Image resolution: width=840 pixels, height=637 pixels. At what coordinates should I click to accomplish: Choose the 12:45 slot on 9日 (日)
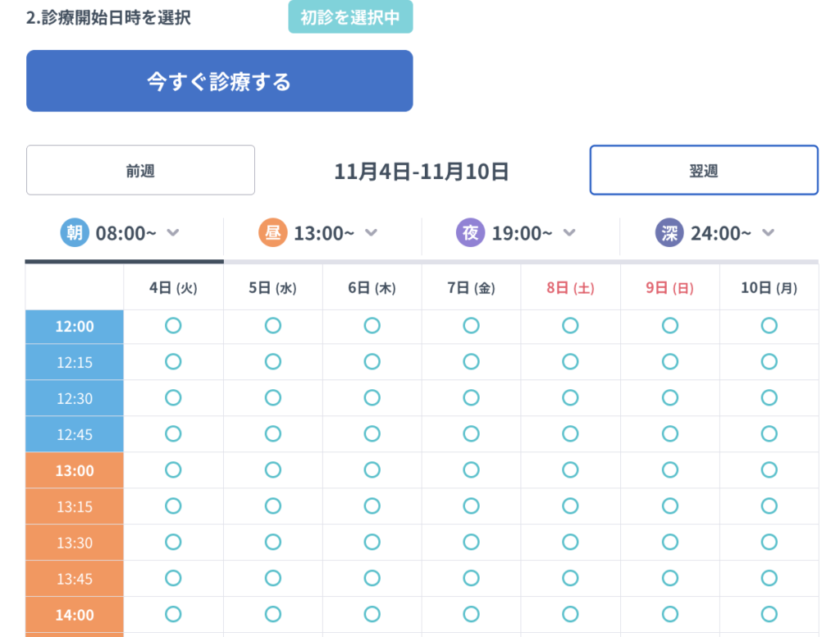[x=669, y=434]
